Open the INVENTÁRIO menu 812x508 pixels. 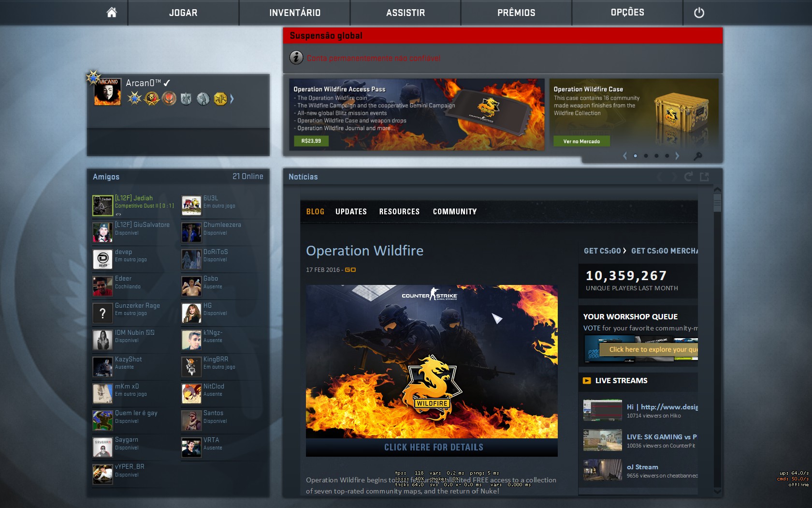(295, 13)
